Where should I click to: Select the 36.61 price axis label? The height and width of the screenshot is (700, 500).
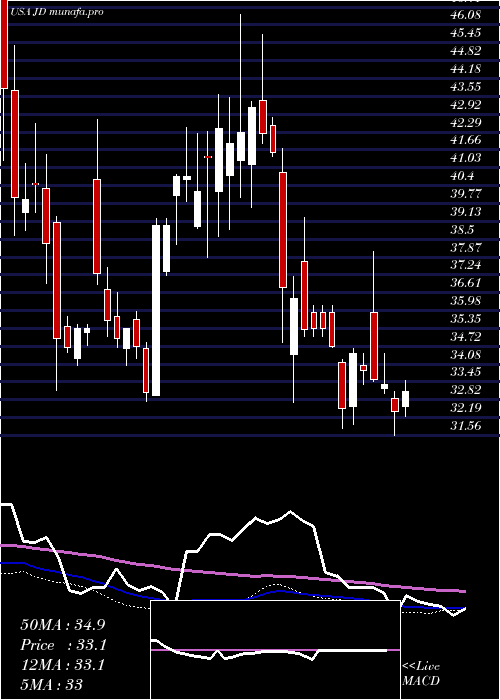[466, 283]
